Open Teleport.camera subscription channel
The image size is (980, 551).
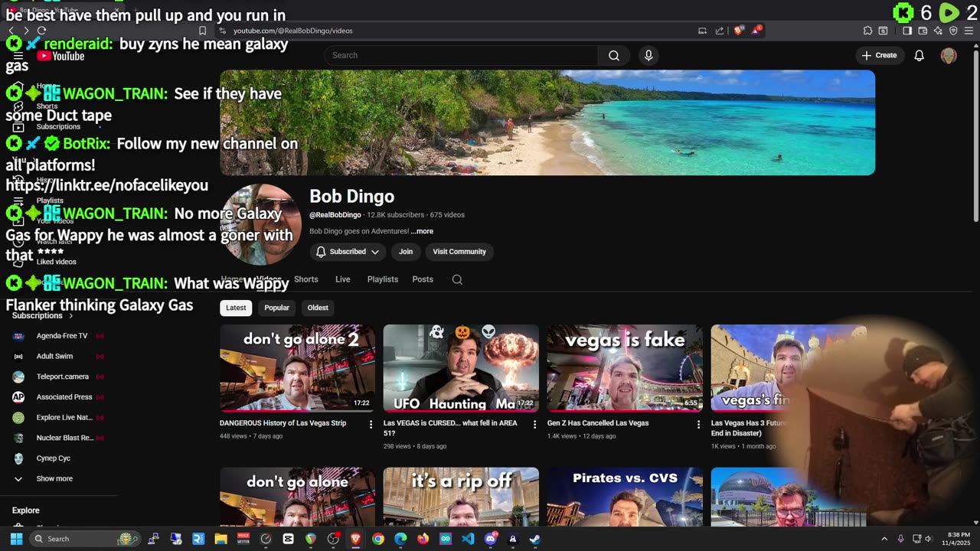click(x=62, y=377)
